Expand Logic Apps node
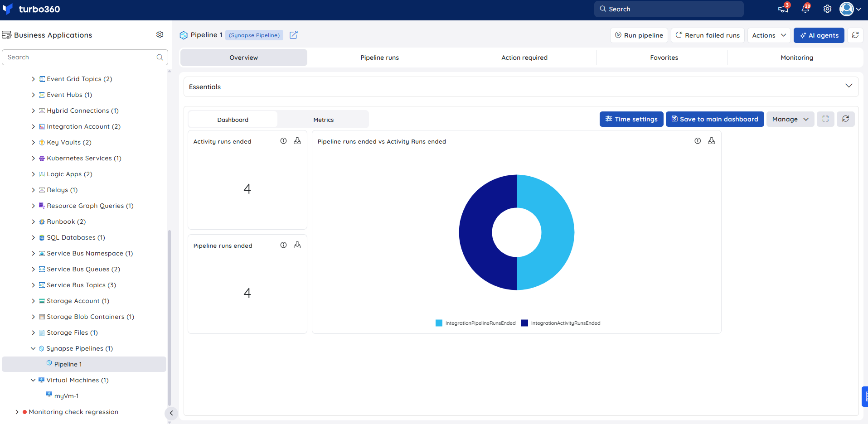The height and width of the screenshot is (424, 868). (x=33, y=174)
